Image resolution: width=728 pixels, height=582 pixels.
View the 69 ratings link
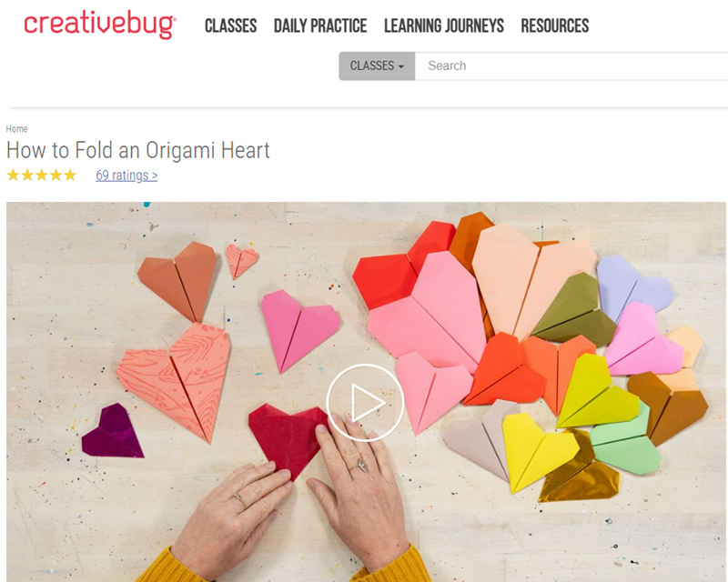tap(126, 176)
